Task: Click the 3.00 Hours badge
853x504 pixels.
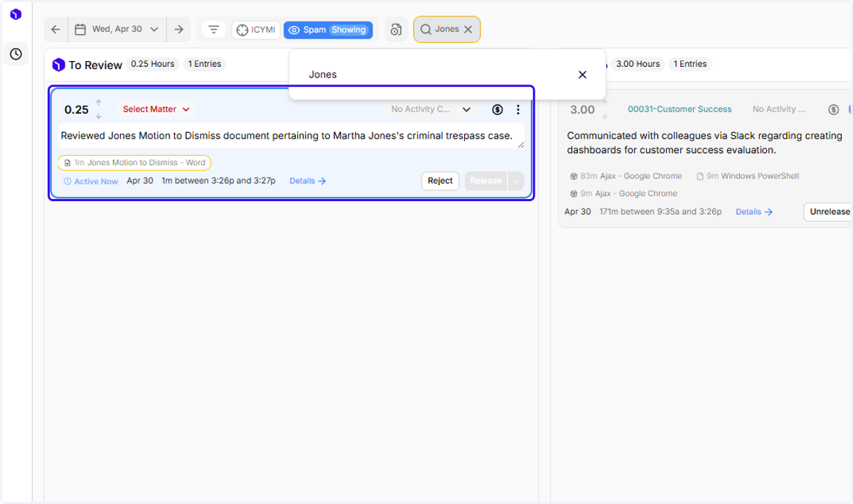Action: (638, 64)
